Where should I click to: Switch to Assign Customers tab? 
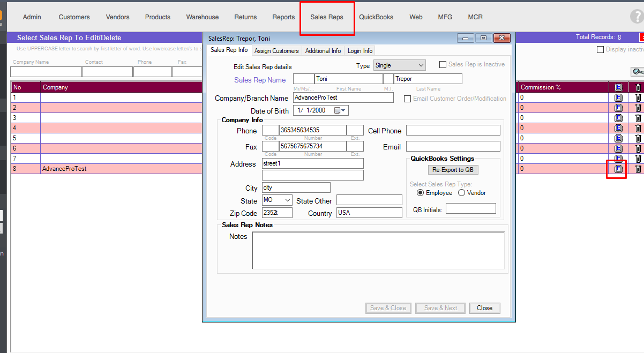click(276, 51)
